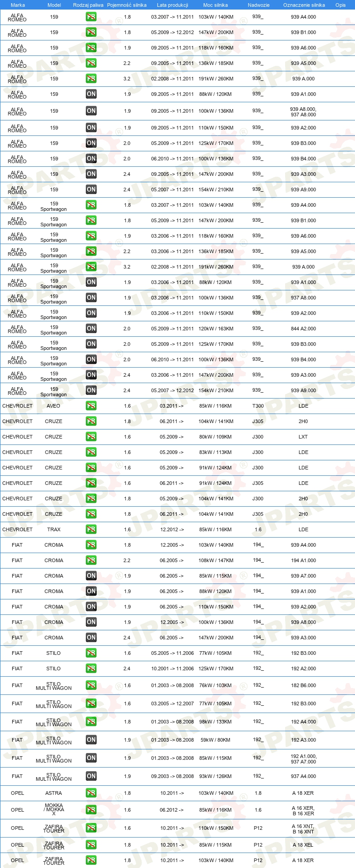Click the 'LXT' engine code cell
The width and height of the screenshot is (355, 868).
(303, 437)
